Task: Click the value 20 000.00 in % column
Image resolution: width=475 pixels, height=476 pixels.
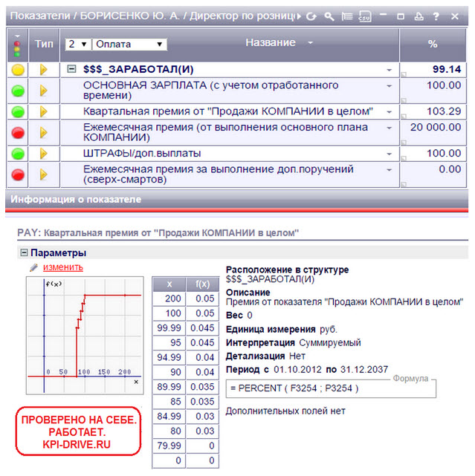Action: coord(436,127)
